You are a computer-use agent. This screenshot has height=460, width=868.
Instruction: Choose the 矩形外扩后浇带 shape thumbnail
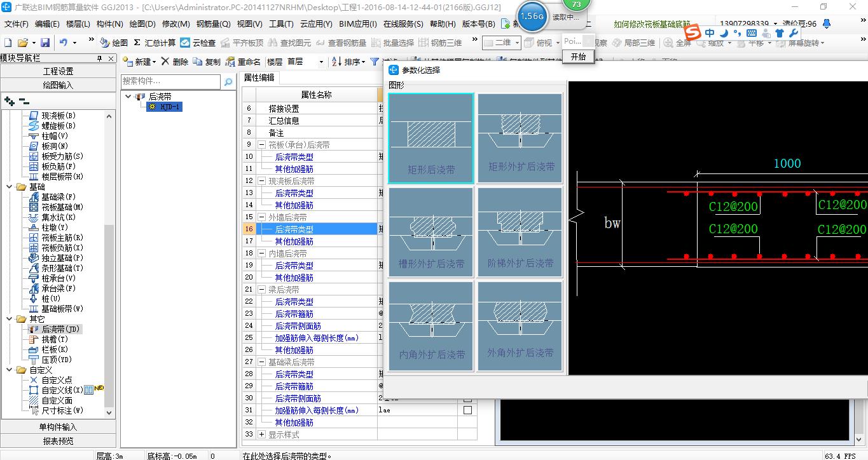[x=520, y=139]
